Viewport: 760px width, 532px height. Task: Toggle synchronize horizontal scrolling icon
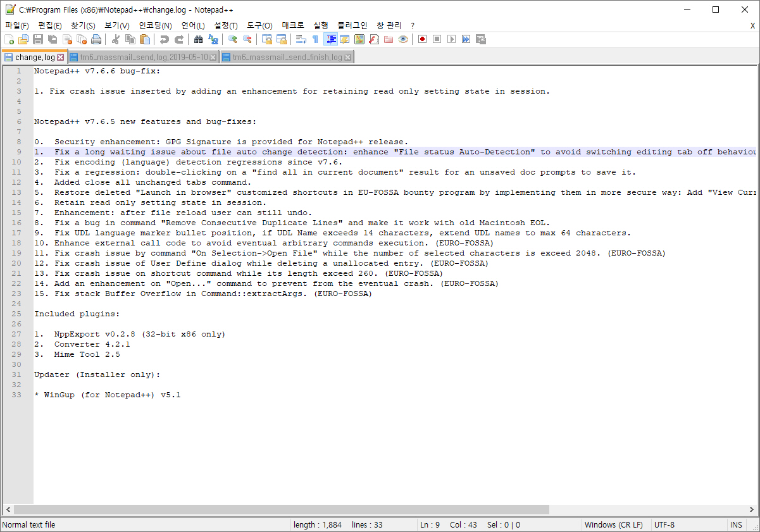click(x=282, y=39)
